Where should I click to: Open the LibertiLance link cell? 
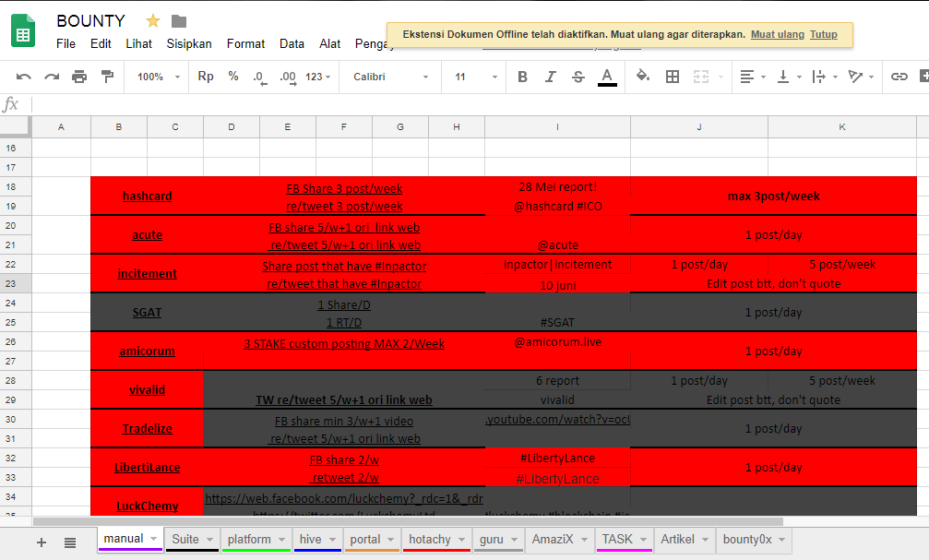point(147,468)
